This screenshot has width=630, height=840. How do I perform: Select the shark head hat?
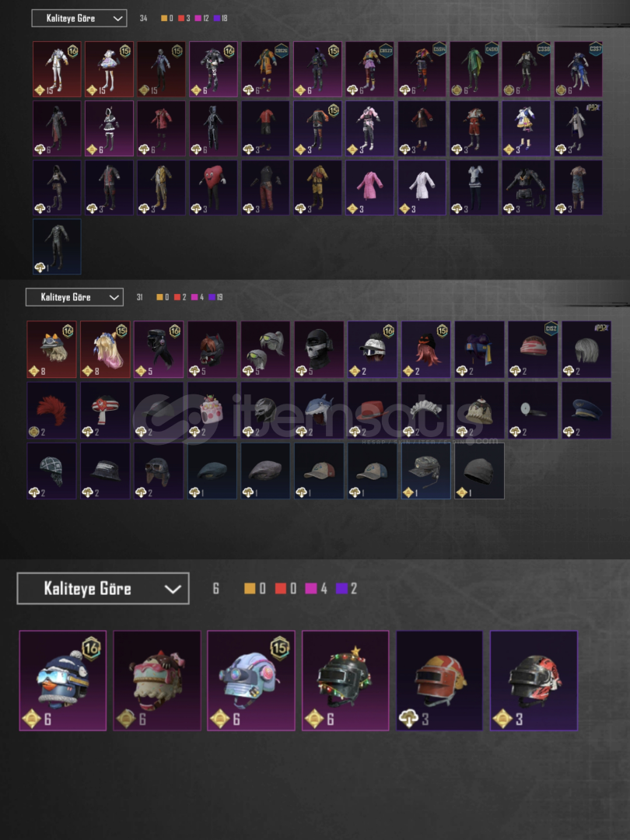pyautogui.click(x=319, y=411)
